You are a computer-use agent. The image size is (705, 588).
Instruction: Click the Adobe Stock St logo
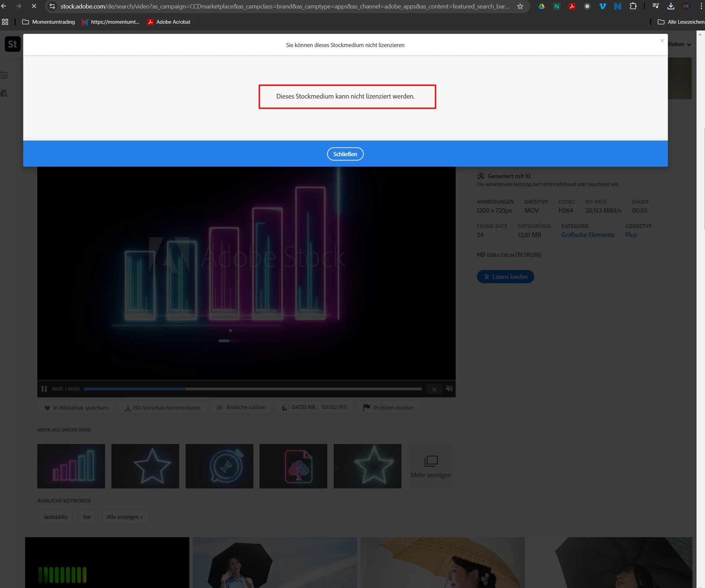(13, 44)
